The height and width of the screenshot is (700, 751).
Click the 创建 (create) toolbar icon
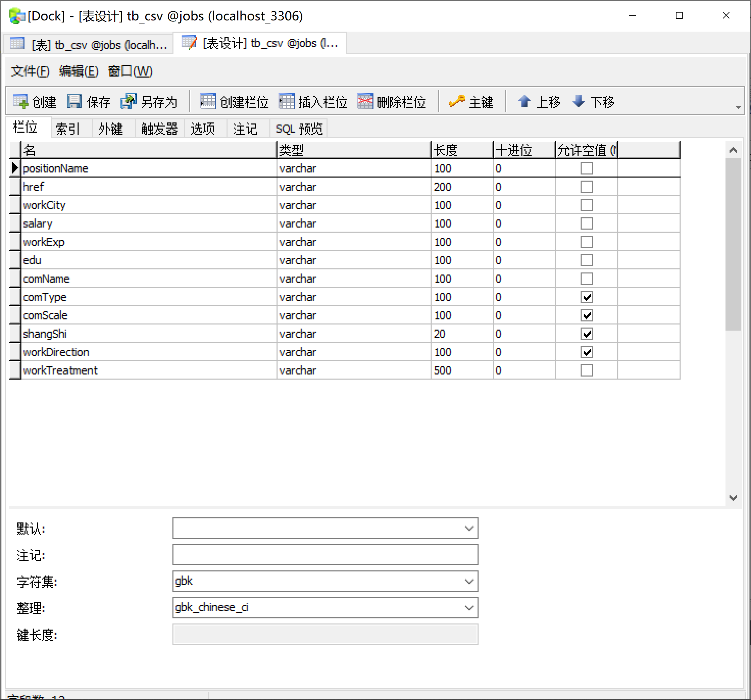coord(21,102)
